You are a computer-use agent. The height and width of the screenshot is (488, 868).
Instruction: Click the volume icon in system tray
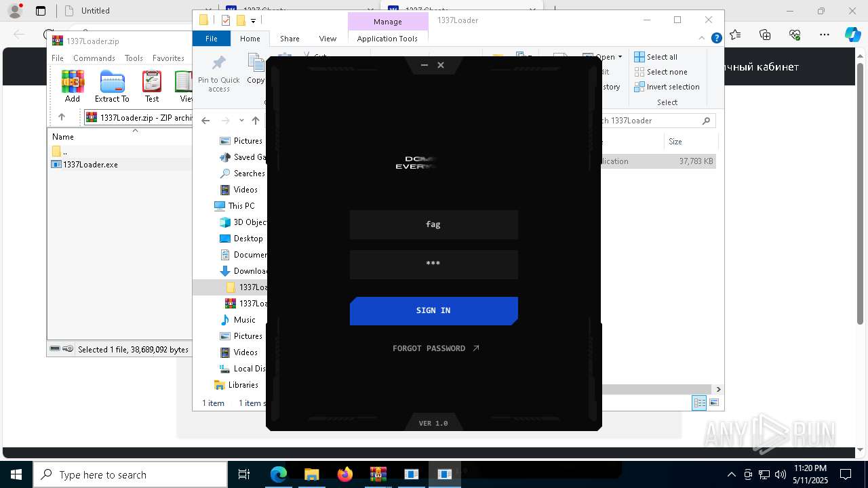pyautogui.click(x=781, y=474)
